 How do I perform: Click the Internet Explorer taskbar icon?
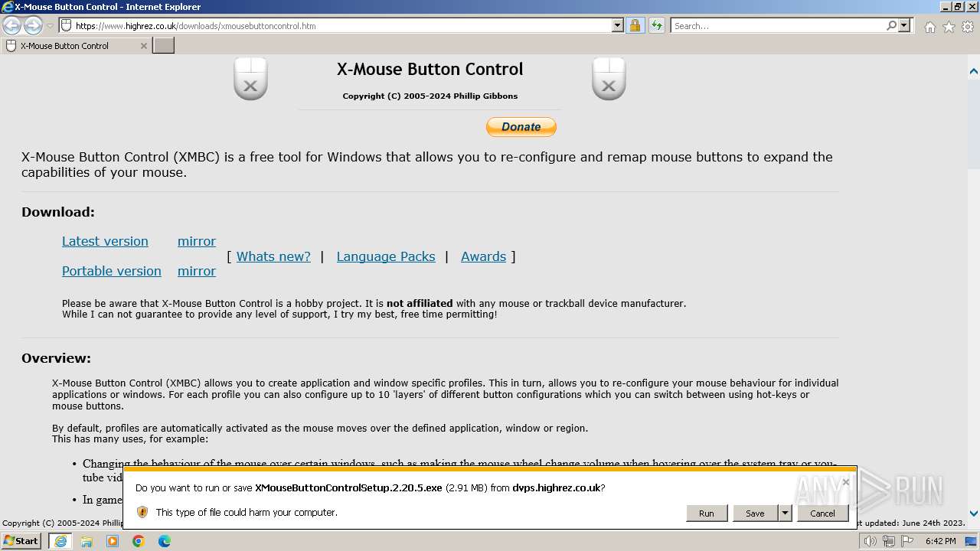point(60,541)
